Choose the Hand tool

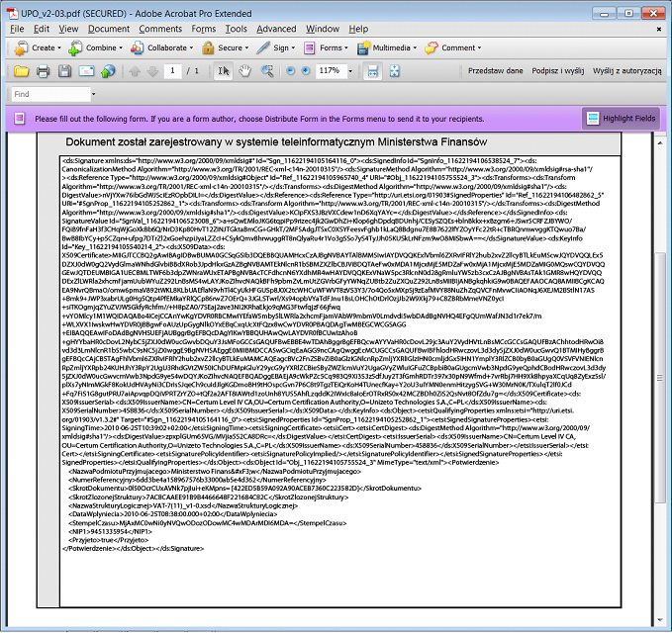coord(244,71)
